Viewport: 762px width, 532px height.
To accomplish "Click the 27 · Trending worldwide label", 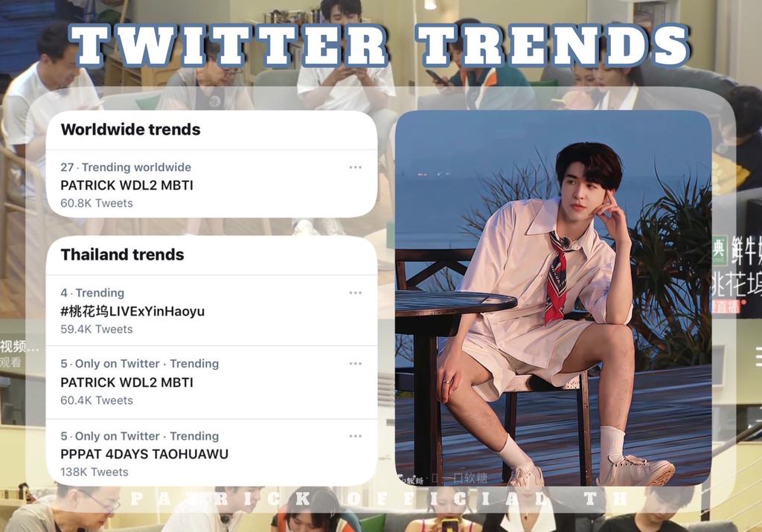I will pyautogui.click(x=125, y=167).
